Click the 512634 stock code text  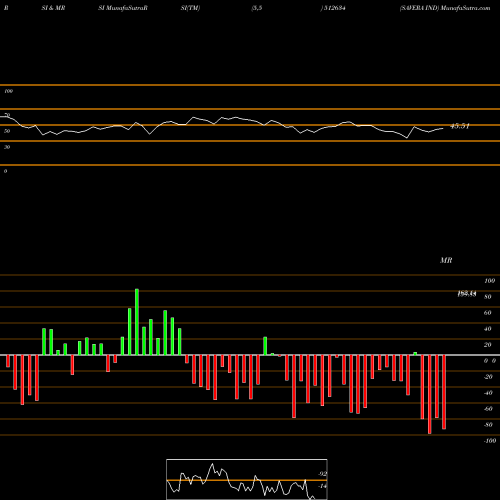pos(334,8)
